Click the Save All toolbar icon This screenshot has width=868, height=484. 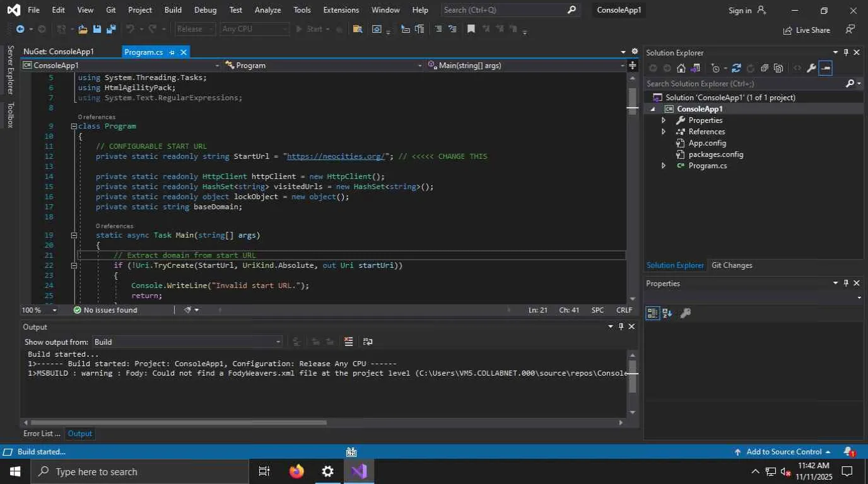click(111, 29)
